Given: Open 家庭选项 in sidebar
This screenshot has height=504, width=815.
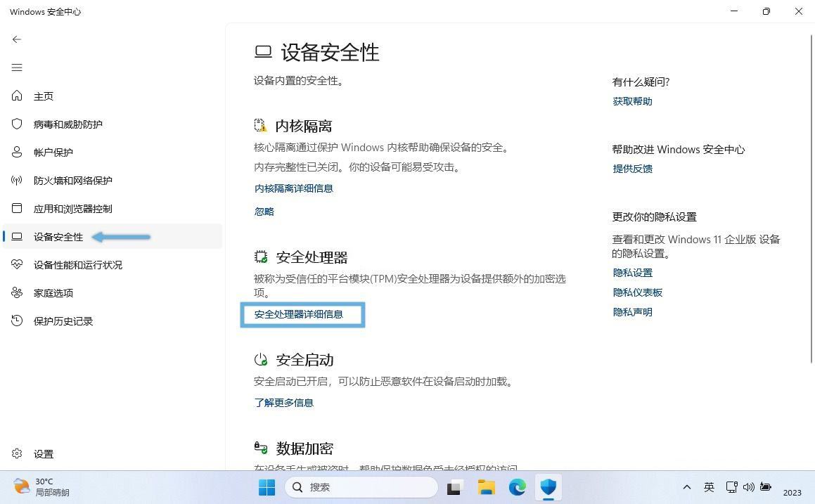Looking at the screenshot, I should [x=53, y=293].
